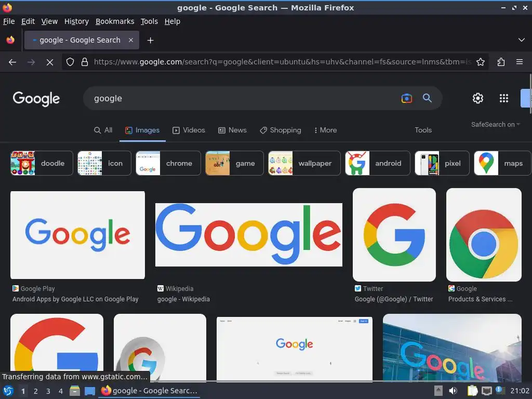
Task: Open the Tools menu in the menu bar
Action: [x=149, y=21]
